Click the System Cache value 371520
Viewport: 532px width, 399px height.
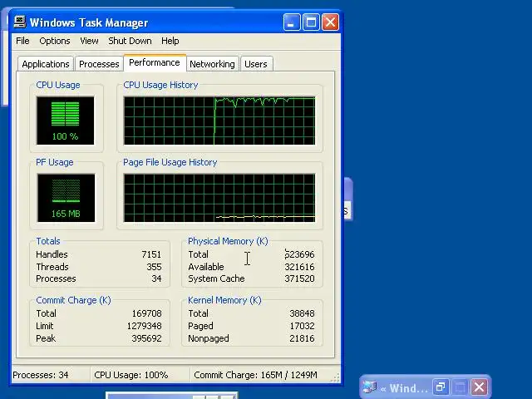click(299, 278)
